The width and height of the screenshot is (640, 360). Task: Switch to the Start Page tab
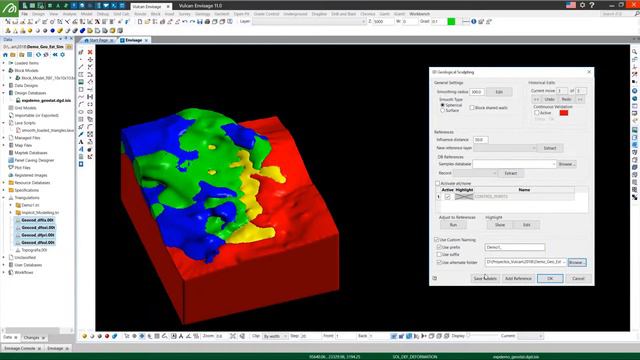click(x=98, y=40)
